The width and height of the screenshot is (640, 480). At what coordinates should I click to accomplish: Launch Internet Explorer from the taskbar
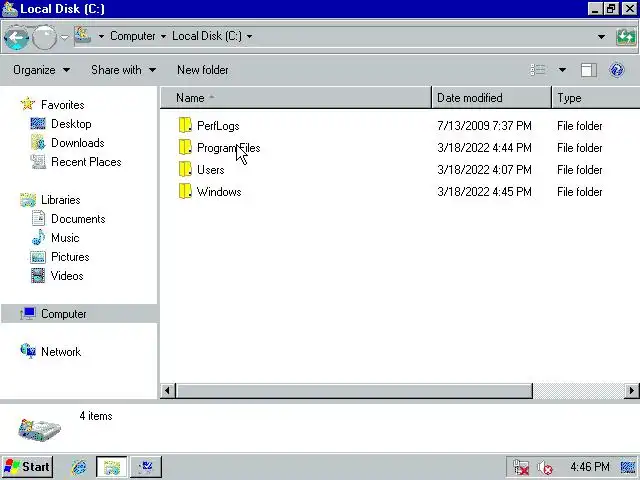[x=79, y=467]
